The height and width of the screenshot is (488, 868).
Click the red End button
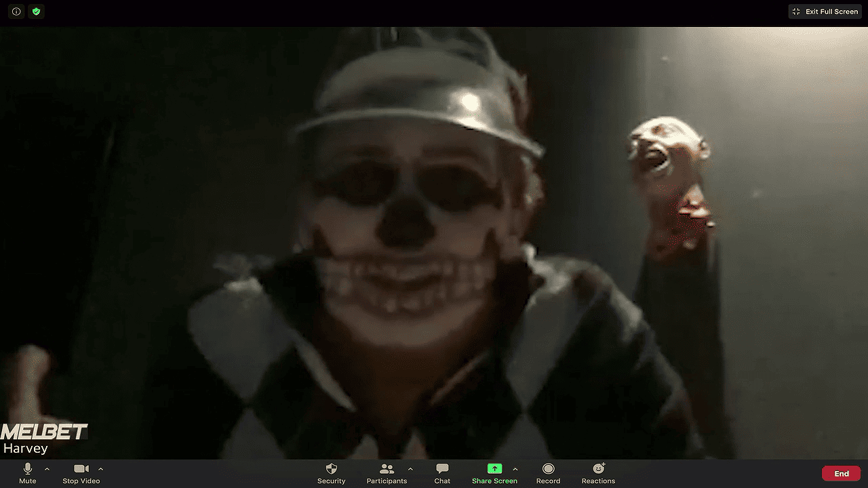point(841,474)
